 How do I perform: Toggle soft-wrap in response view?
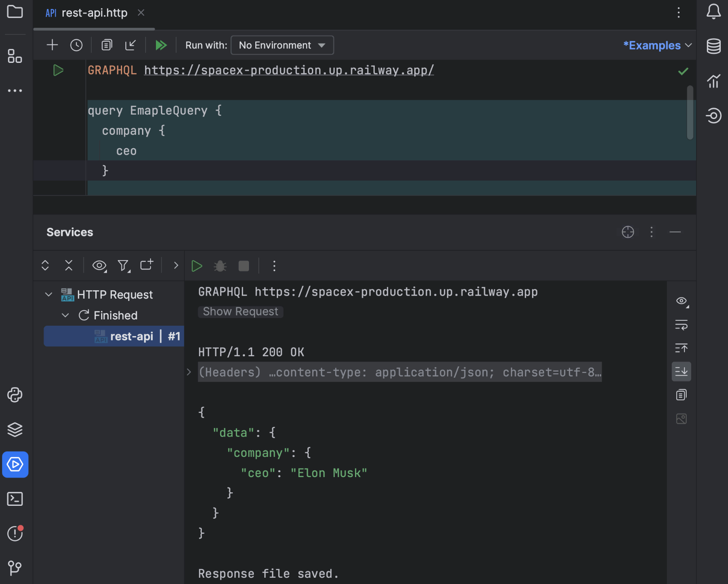coord(681,325)
